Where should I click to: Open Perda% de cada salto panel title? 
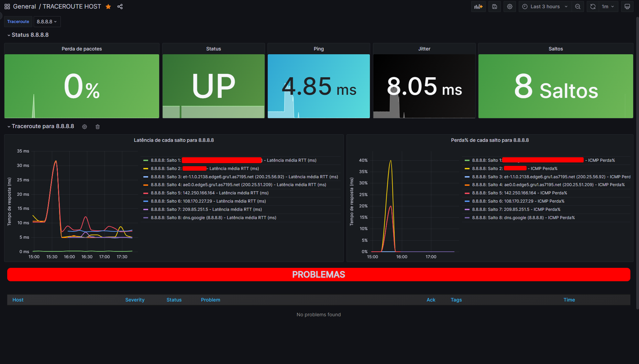tap(490, 140)
